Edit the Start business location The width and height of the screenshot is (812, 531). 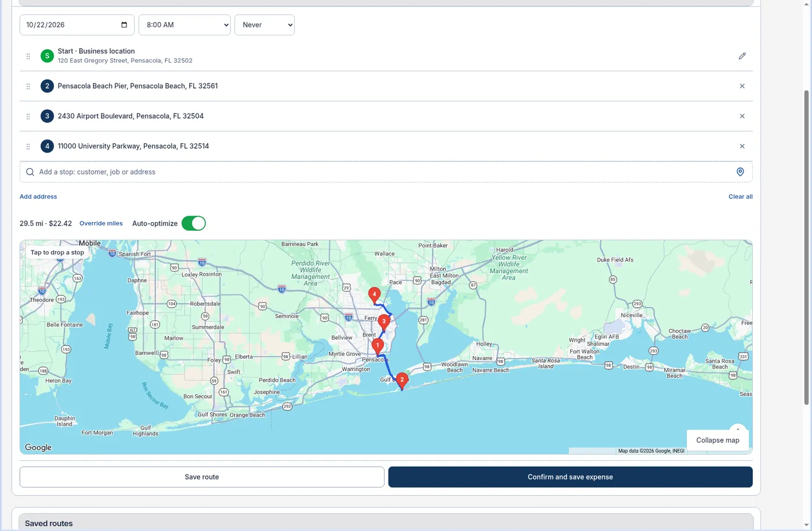click(x=742, y=56)
